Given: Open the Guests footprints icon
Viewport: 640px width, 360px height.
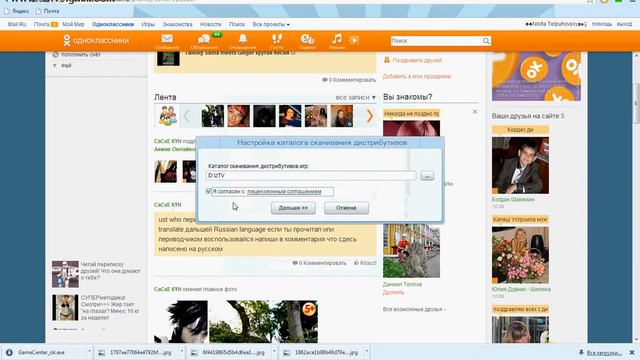Looking at the screenshot, I should [277, 39].
